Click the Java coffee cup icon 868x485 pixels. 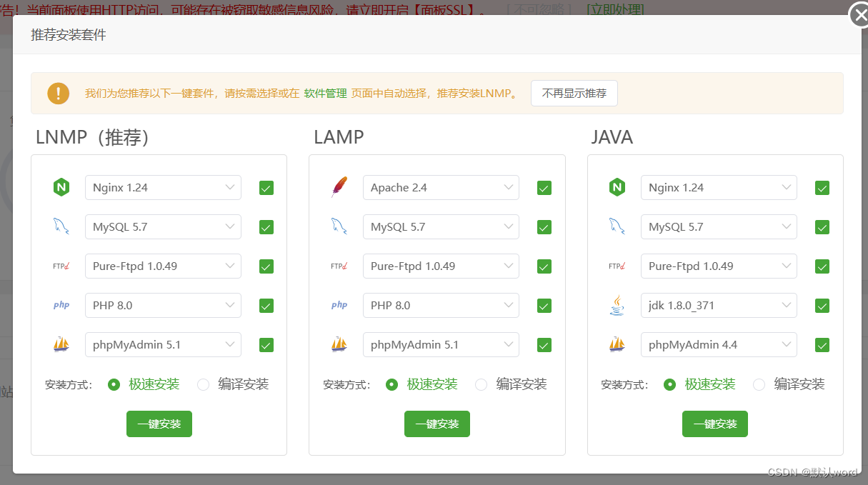(x=617, y=305)
